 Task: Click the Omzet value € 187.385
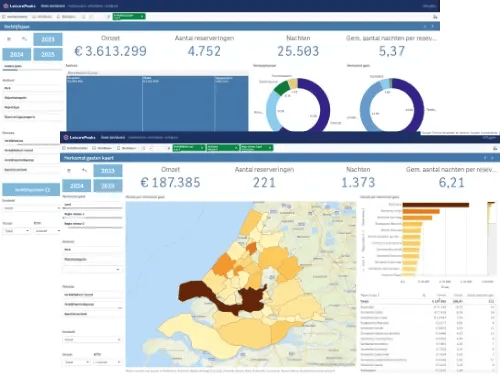click(170, 182)
